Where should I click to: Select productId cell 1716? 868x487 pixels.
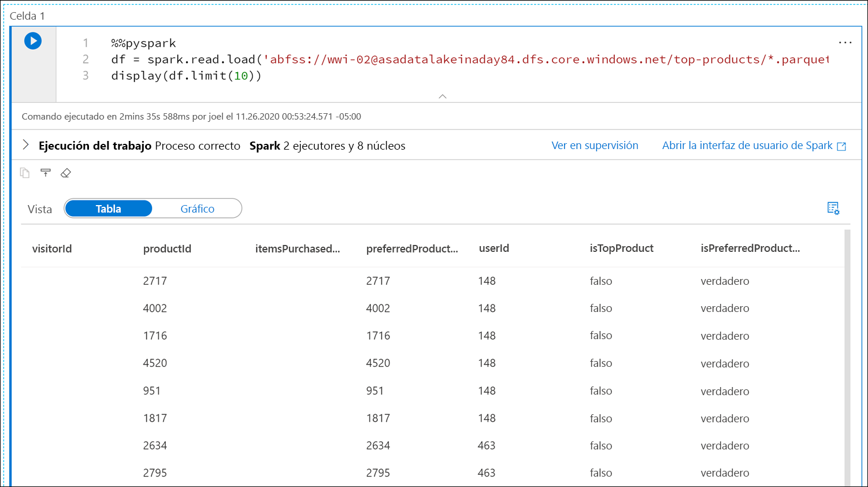pos(155,336)
